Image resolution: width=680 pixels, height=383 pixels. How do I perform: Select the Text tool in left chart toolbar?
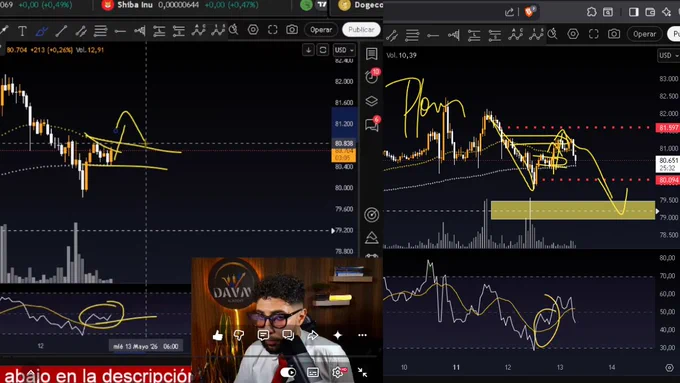tap(22, 31)
